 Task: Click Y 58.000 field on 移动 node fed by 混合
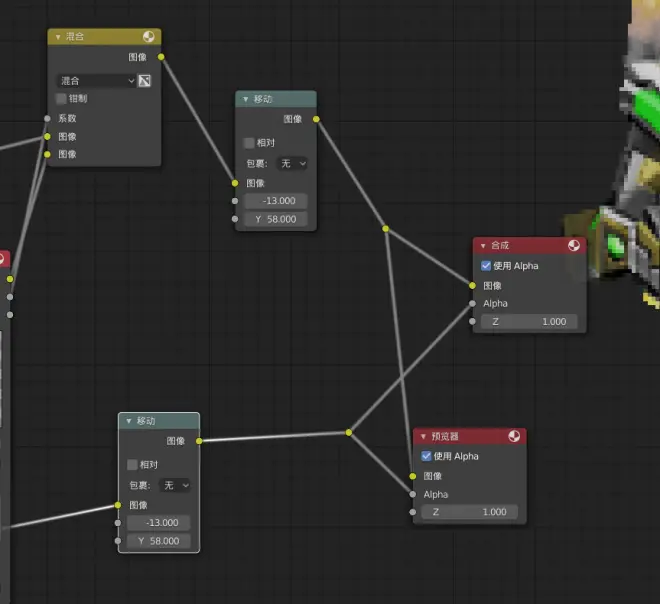(x=276, y=219)
